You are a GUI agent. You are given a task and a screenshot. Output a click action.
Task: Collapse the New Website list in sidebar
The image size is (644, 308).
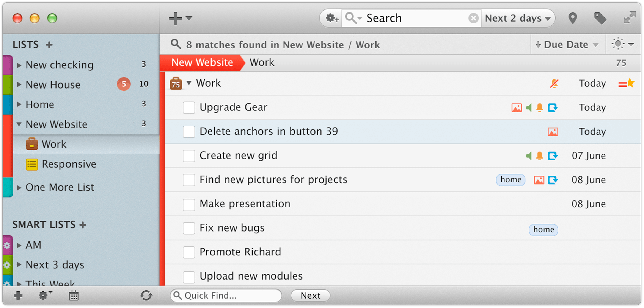pos(19,124)
